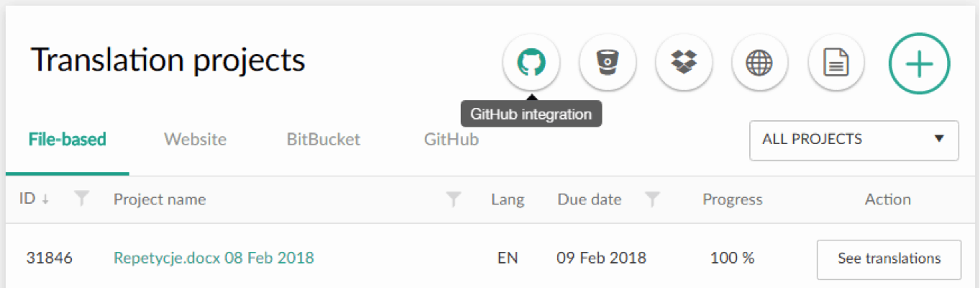Switch to the Website tab
The image size is (980, 288).
click(x=195, y=139)
